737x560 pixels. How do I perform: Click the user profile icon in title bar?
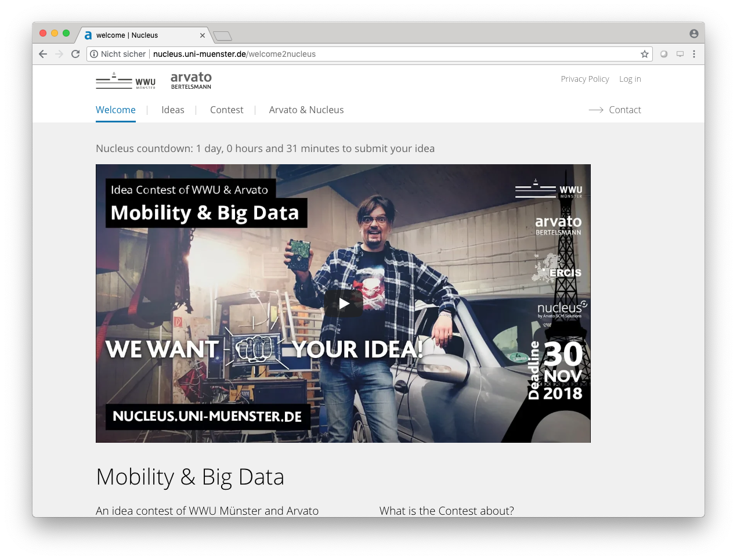pyautogui.click(x=693, y=34)
